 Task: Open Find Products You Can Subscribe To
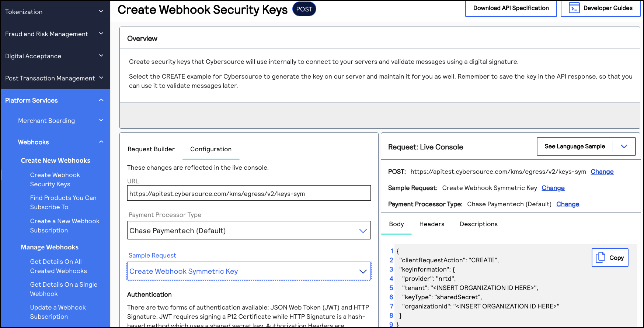[63, 202]
